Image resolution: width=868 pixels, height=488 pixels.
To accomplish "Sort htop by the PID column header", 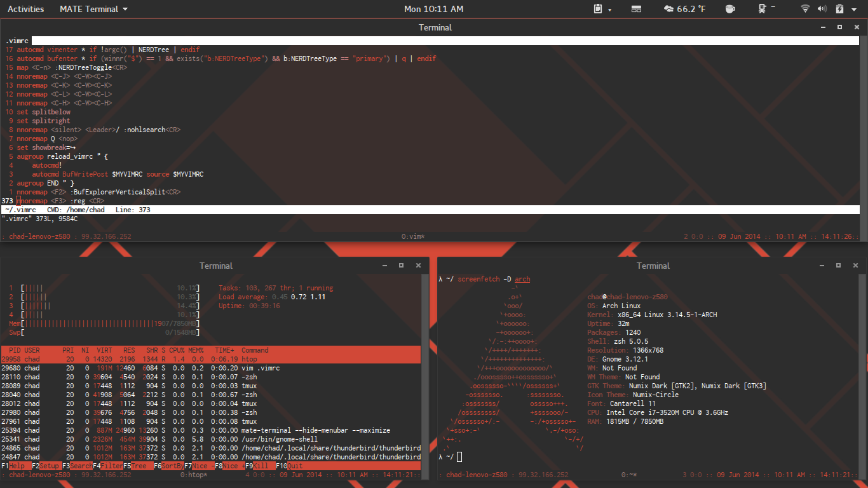I will 15,350.
